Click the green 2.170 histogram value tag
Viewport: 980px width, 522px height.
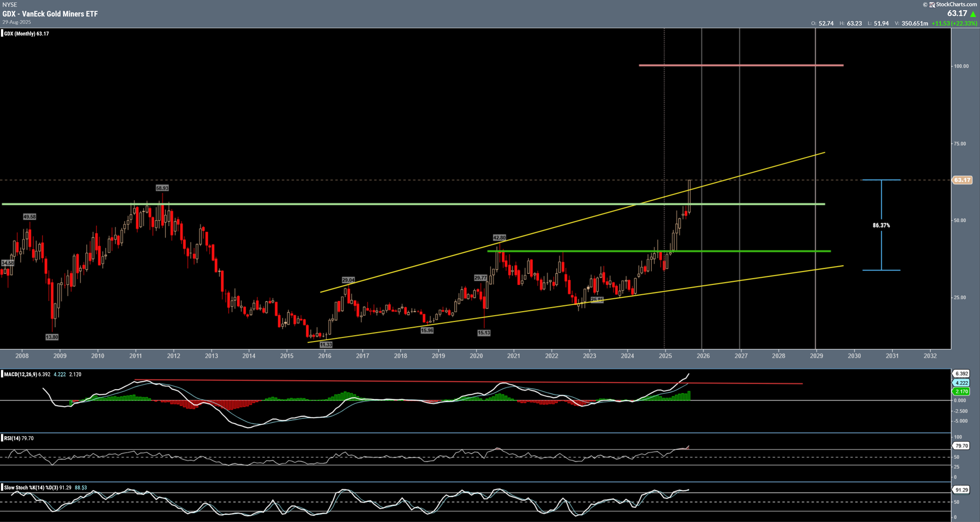[x=961, y=391]
